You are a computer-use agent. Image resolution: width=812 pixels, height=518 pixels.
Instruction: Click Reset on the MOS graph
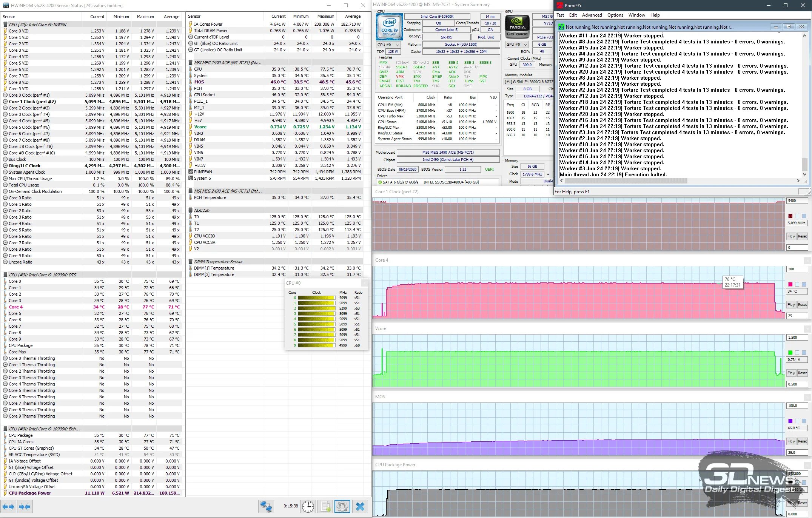802,441
